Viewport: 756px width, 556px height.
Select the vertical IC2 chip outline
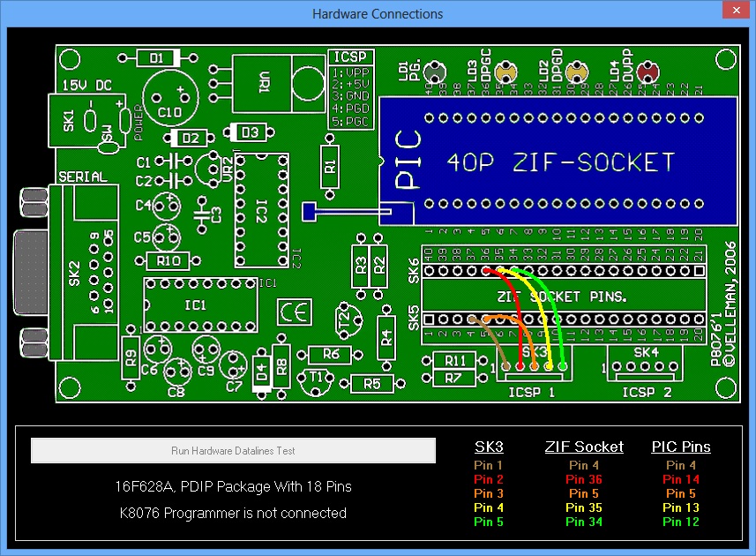262,210
